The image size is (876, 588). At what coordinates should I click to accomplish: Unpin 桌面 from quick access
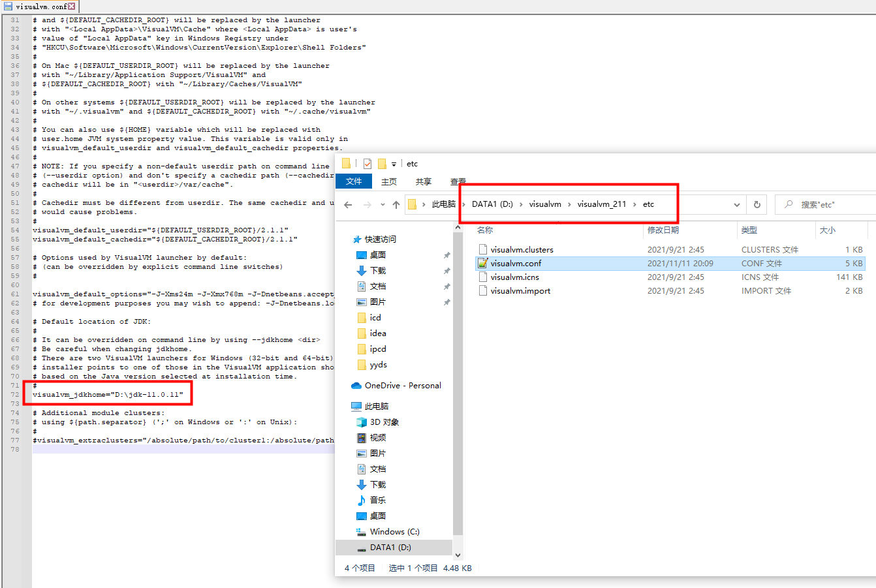pyautogui.click(x=447, y=255)
